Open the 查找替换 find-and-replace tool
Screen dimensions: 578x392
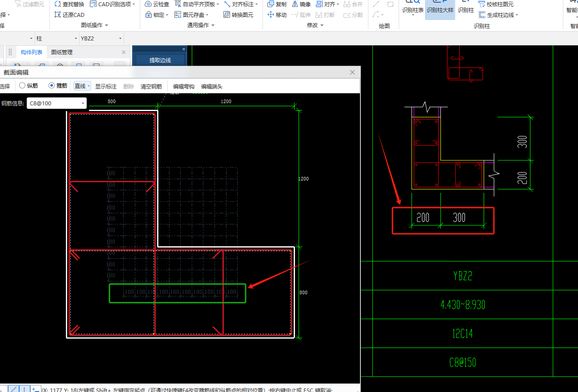click(x=69, y=4)
